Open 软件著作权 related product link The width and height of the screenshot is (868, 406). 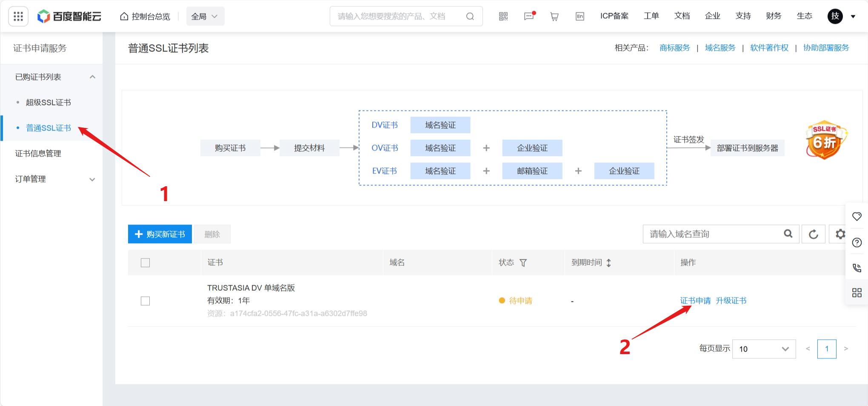[769, 48]
